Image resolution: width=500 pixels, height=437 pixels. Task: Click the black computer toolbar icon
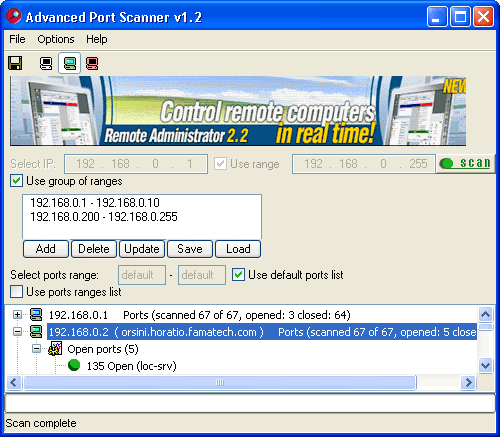46,63
